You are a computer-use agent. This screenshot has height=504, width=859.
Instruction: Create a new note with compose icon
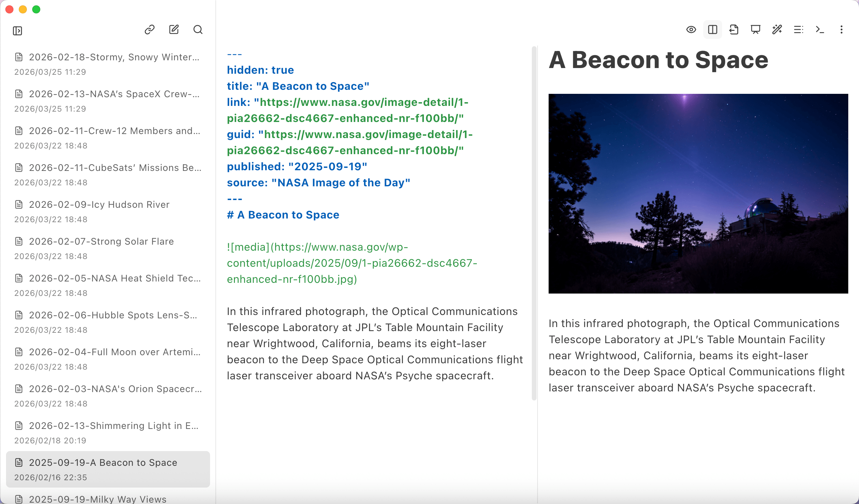point(174,29)
